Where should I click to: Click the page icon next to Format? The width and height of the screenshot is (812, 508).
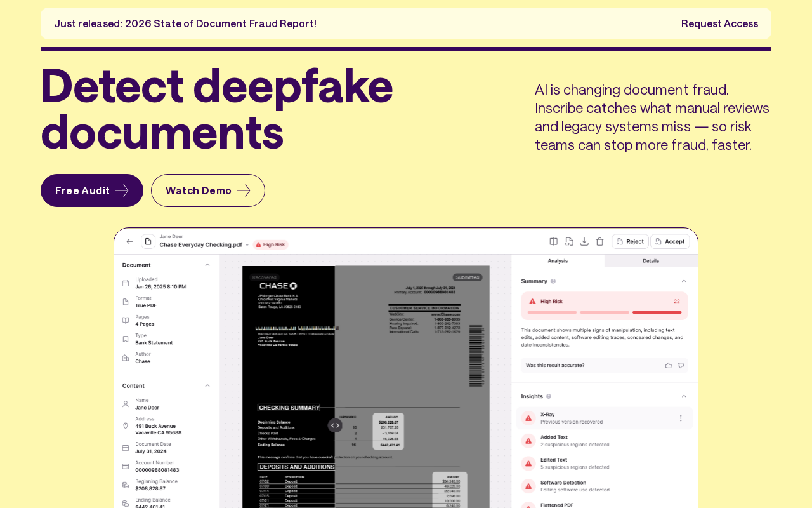[x=126, y=302]
